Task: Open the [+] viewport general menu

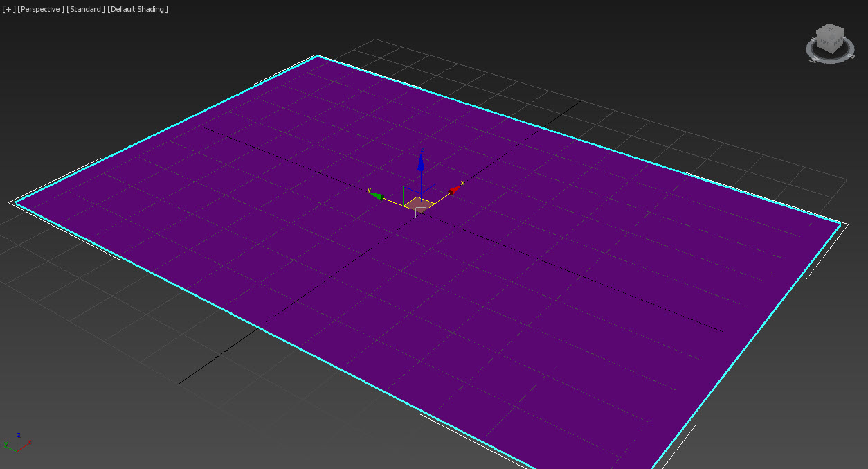Action: (8, 9)
